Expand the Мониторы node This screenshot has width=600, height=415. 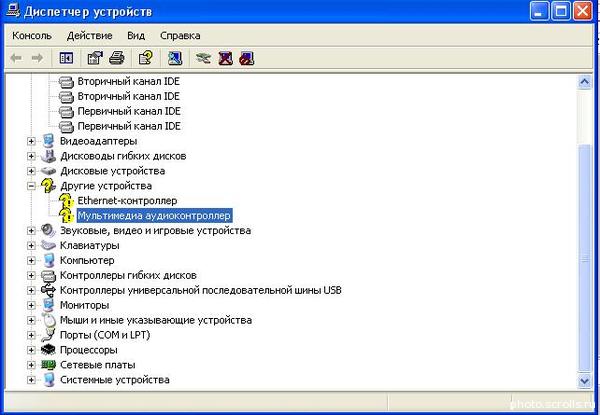pos(31,305)
